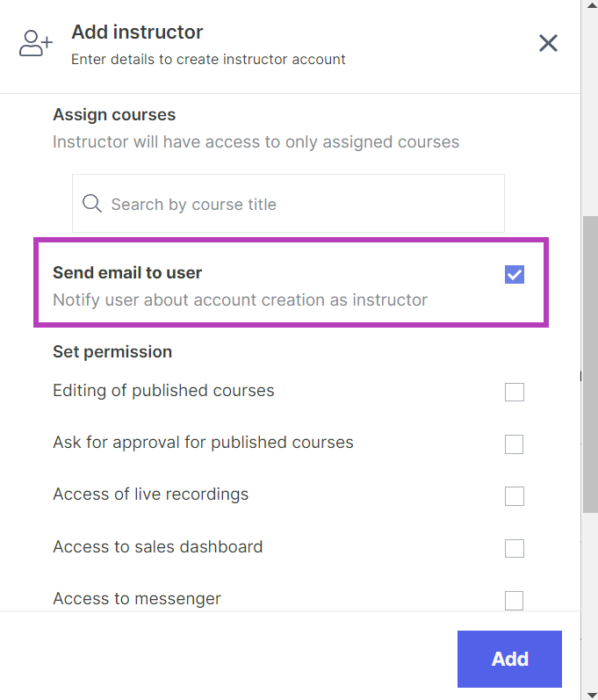Screen dimensions: 598x700
Task: Toggle the Access to messenger checkbox
Action: click(x=515, y=600)
